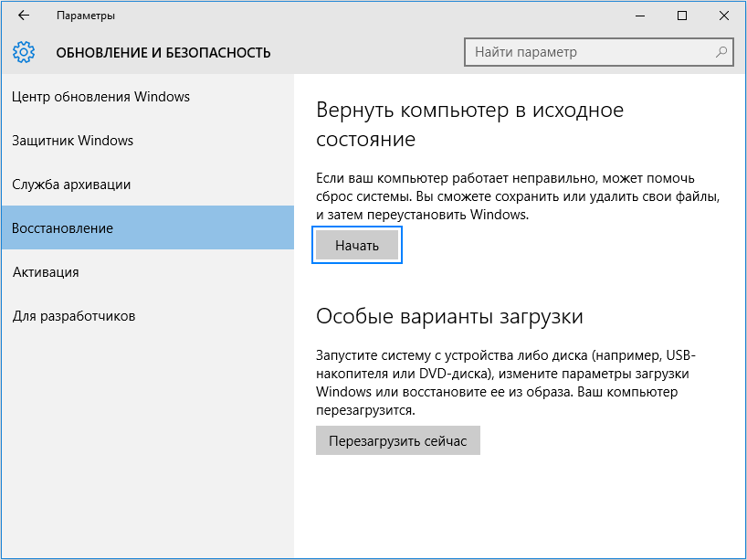Click the Перезагрузить сейчас button
The width and height of the screenshot is (747, 560).
pyautogui.click(x=397, y=440)
